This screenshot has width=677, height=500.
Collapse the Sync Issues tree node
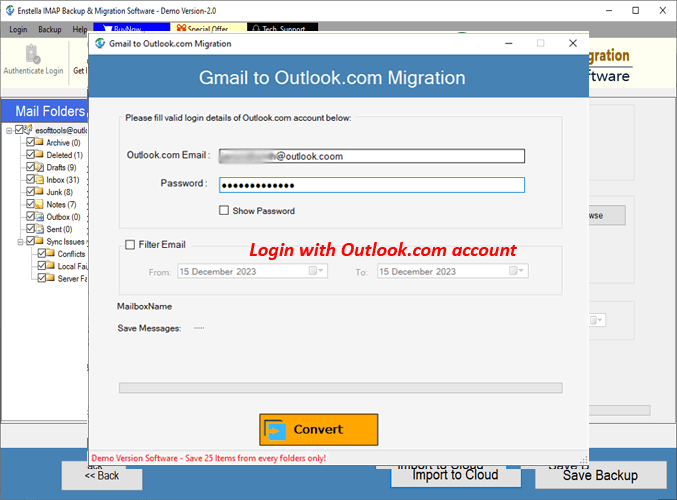click(x=20, y=242)
